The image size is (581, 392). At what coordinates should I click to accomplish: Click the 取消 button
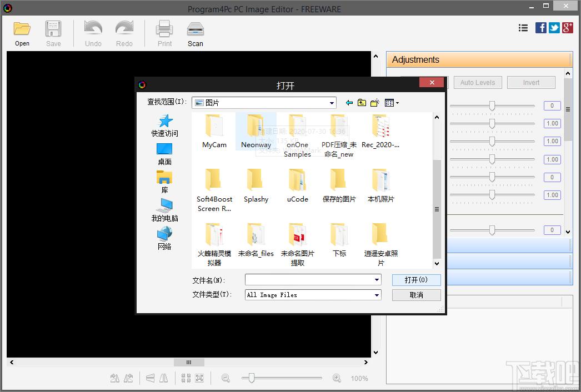[x=416, y=295]
